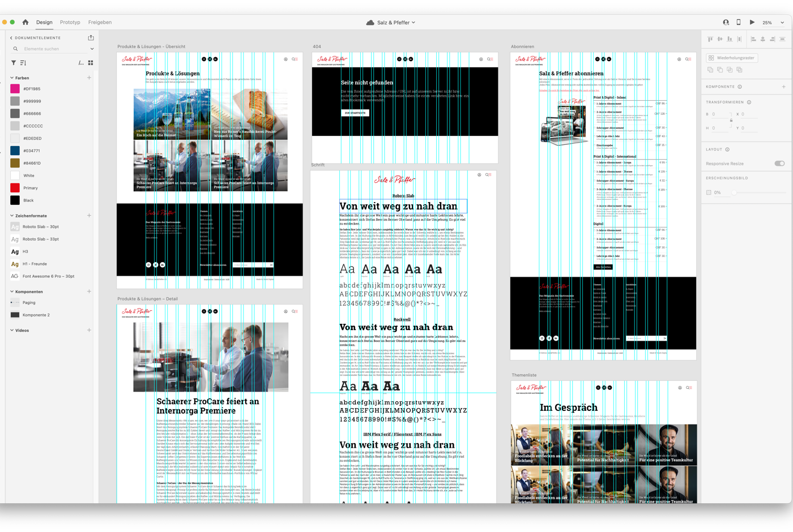This screenshot has width=793, height=532.
Task: Click the filter icon in the assets panel
Action: [x=14, y=63]
